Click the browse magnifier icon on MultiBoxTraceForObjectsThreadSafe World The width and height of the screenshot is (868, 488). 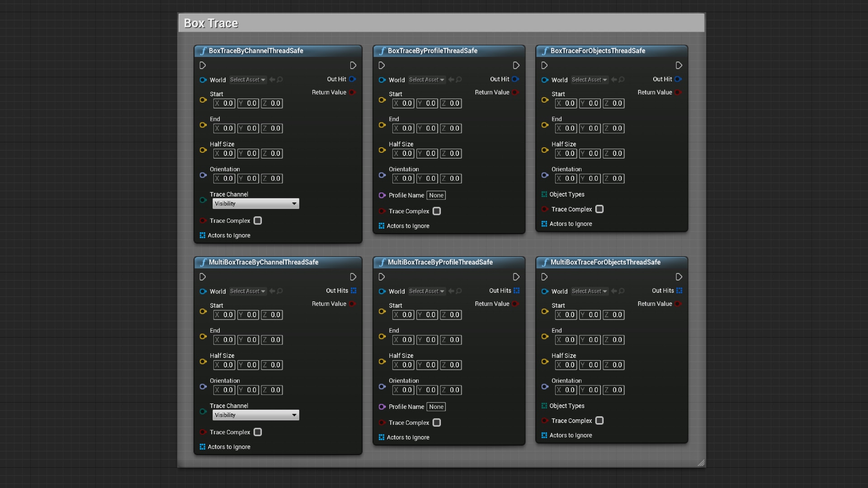pos(622,291)
